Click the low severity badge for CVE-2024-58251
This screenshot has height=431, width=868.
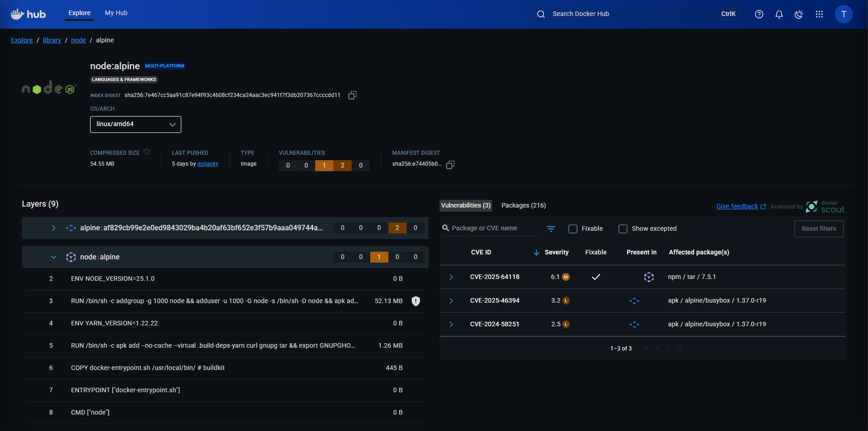(566, 324)
